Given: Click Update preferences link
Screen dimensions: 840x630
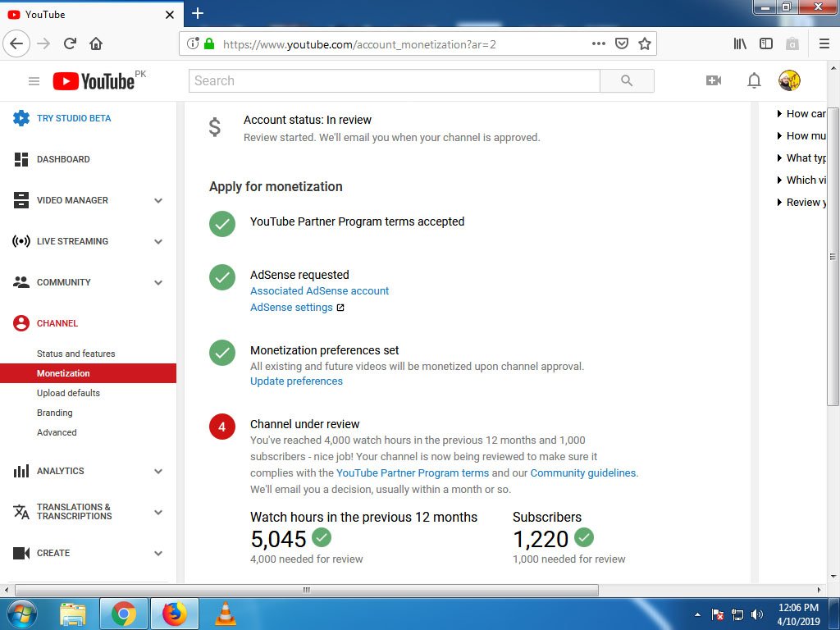Looking at the screenshot, I should point(296,381).
